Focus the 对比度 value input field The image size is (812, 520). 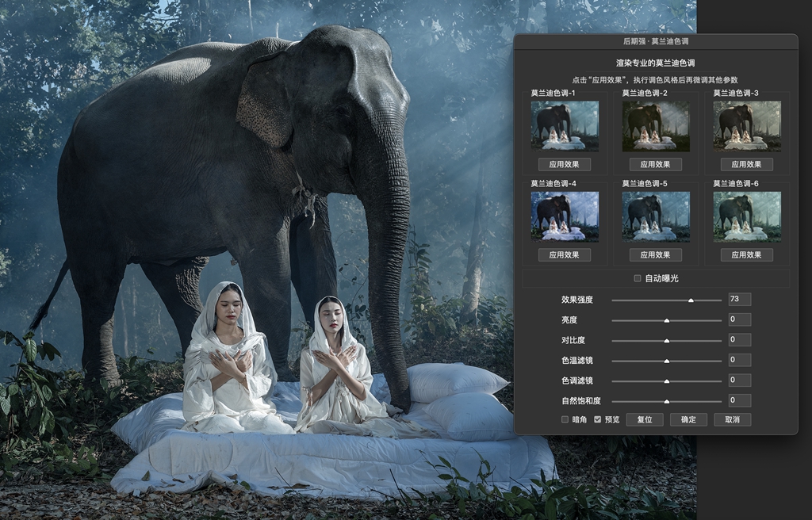tap(739, 340)
